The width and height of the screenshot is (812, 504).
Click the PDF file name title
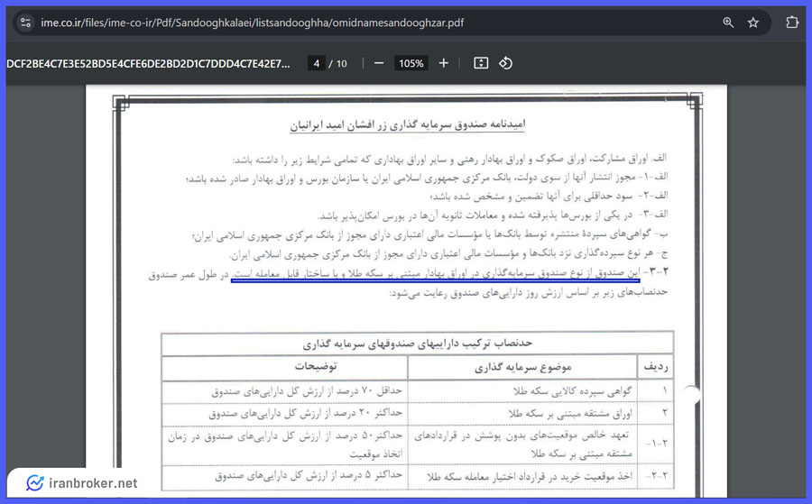148,64
